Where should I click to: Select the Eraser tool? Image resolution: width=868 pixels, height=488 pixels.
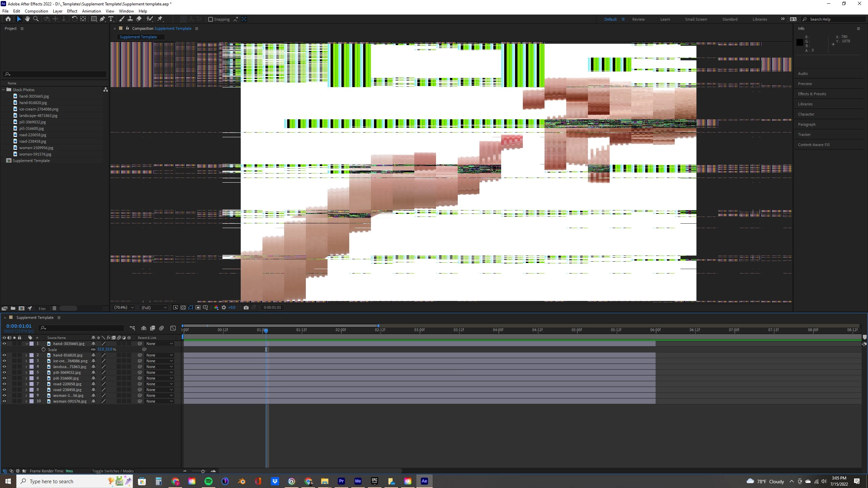tap(139, 19)
